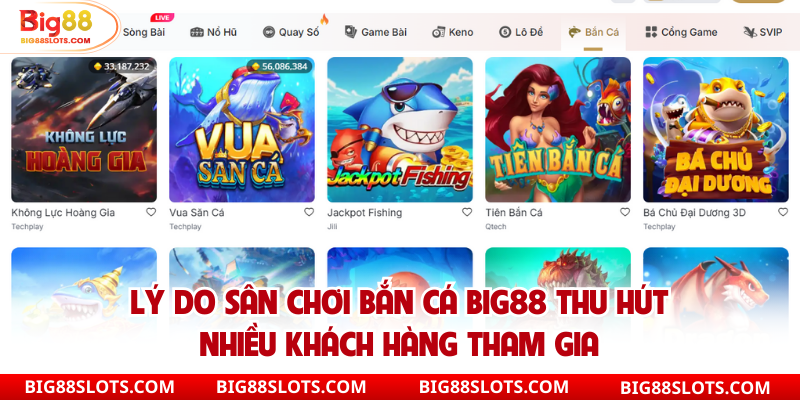Add Jackpot Fishing to favorites via heart
Viewport: 800px width, 400px height.
point(467,212)
